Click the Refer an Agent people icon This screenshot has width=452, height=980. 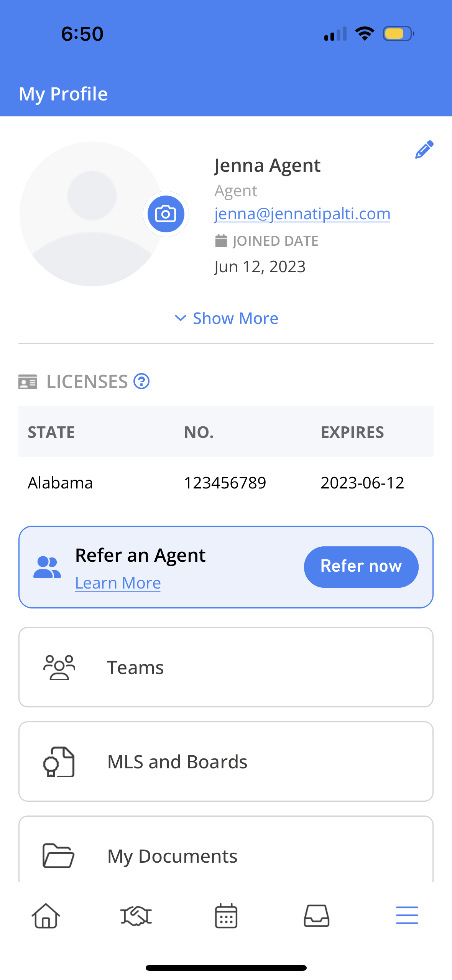pos(47,567)
